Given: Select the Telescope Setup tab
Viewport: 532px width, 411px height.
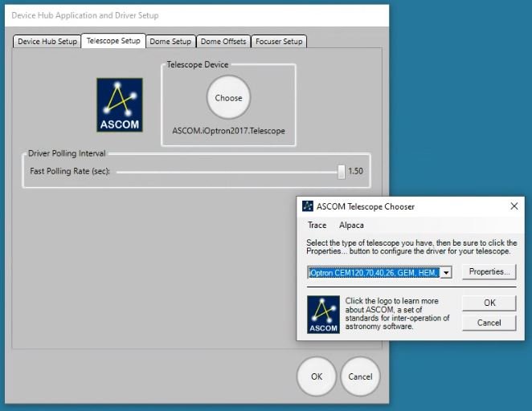Looking at the screenshot, I should pyautogui.click(x=113, y=41).
